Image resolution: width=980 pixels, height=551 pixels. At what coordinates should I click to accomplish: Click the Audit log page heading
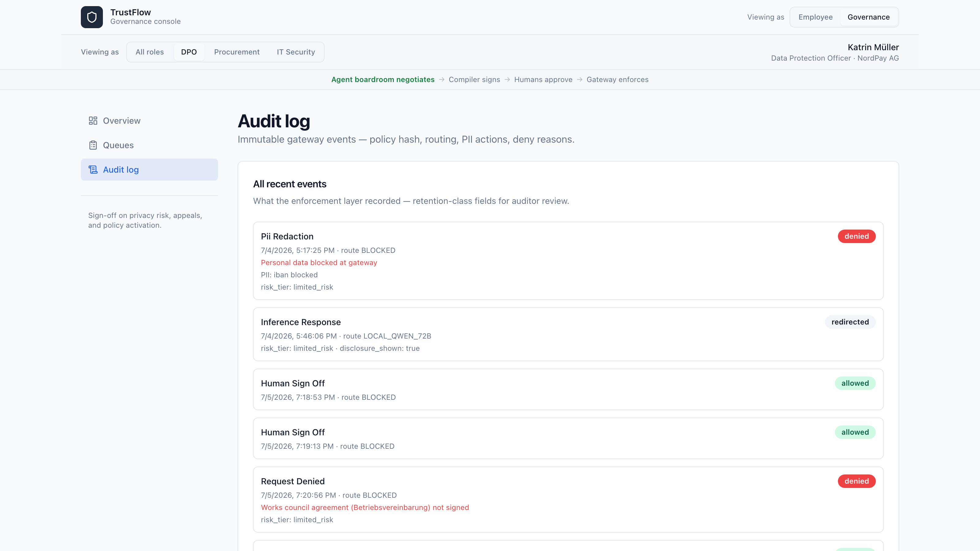click(273, 121)
